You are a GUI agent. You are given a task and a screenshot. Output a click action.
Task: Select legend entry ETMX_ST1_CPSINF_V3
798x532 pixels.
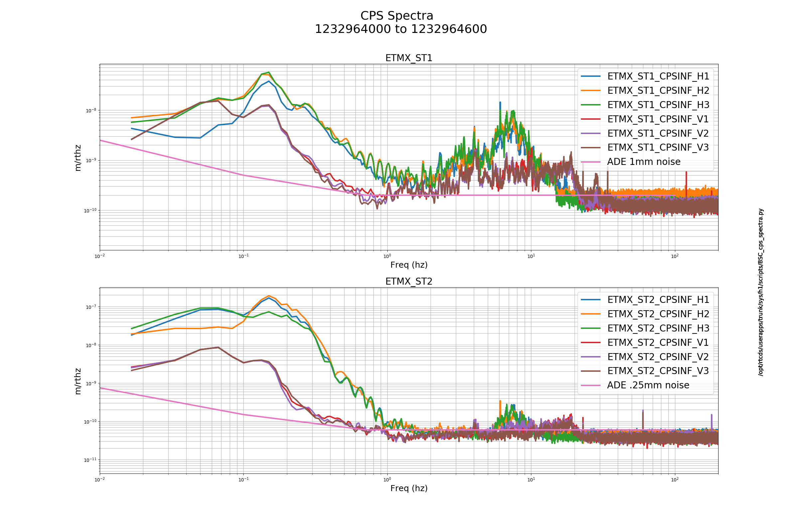coord(658,147)
